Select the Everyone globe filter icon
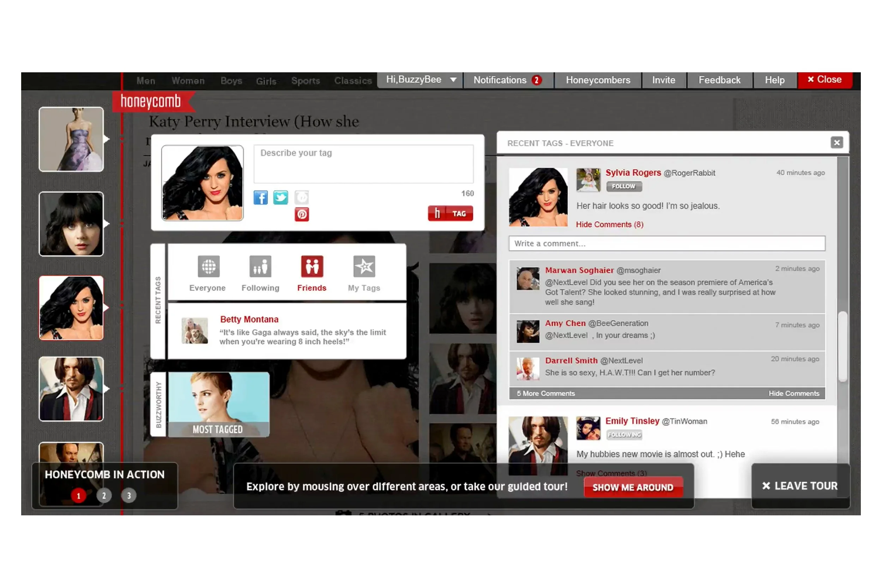Screen dimensions: 882x588 [209, 267]
